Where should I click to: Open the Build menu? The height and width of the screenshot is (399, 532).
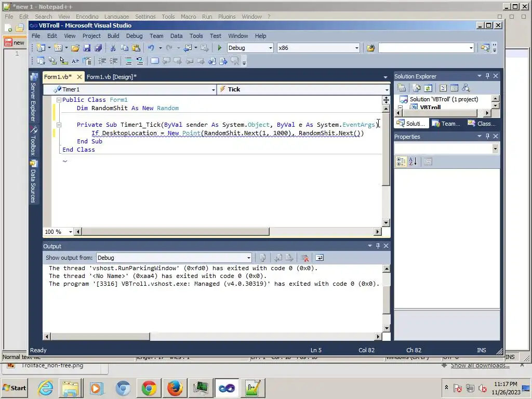(113, 36)
